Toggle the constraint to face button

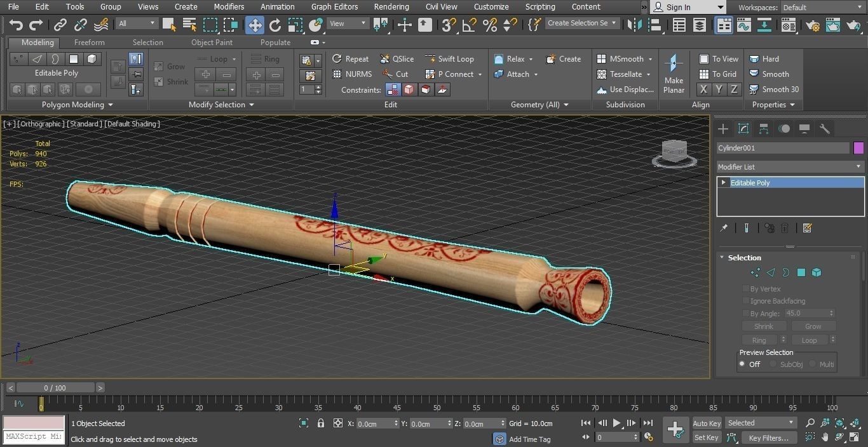click(426, 90)
